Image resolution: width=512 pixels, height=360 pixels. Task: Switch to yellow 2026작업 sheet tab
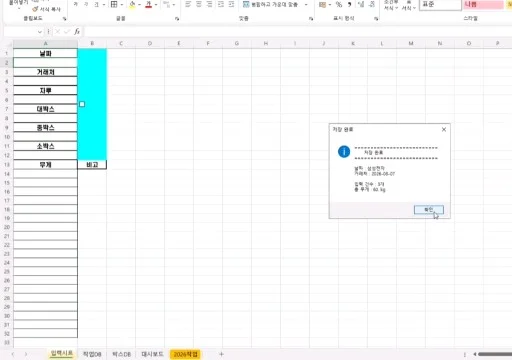coord(186,354)
